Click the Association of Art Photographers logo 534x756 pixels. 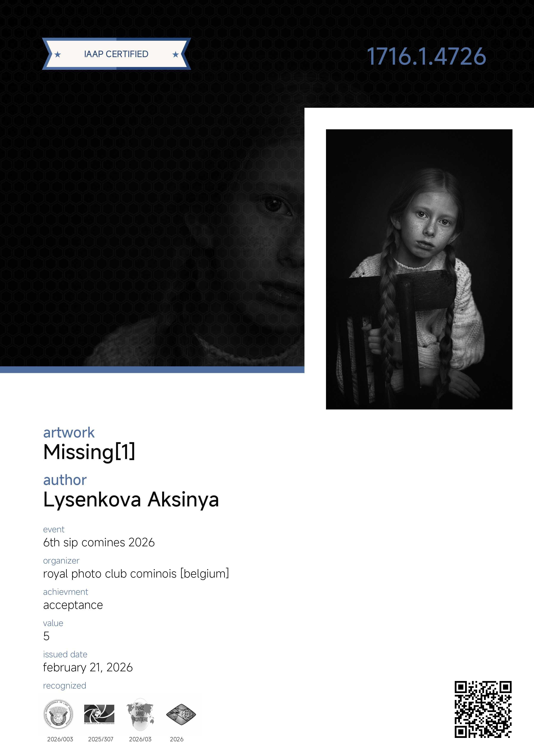click(99, 714)
